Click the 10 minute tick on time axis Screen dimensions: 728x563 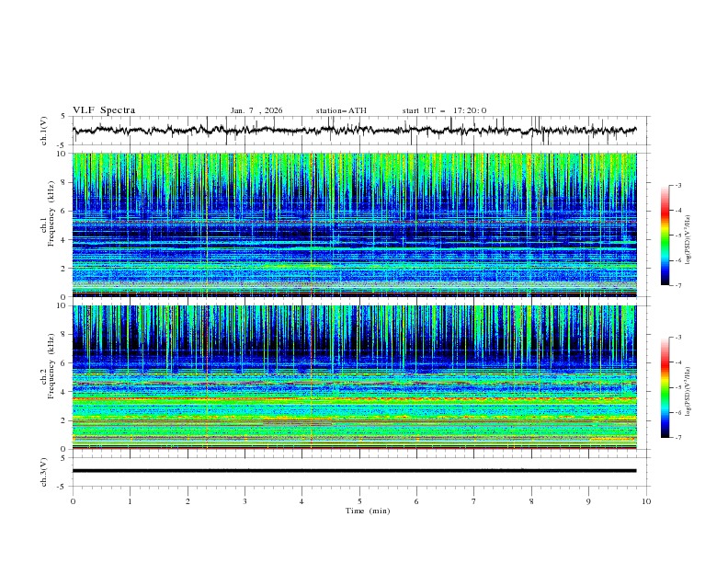coord(646,501)
